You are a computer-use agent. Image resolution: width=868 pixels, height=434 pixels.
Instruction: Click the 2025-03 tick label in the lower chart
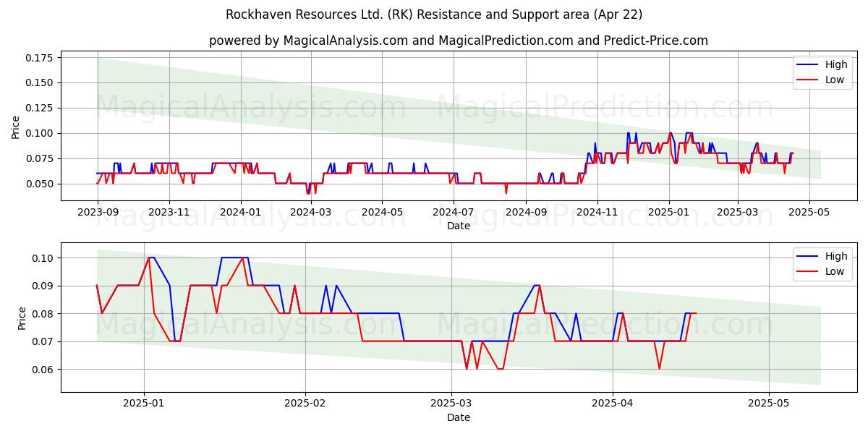coord(451,404)
